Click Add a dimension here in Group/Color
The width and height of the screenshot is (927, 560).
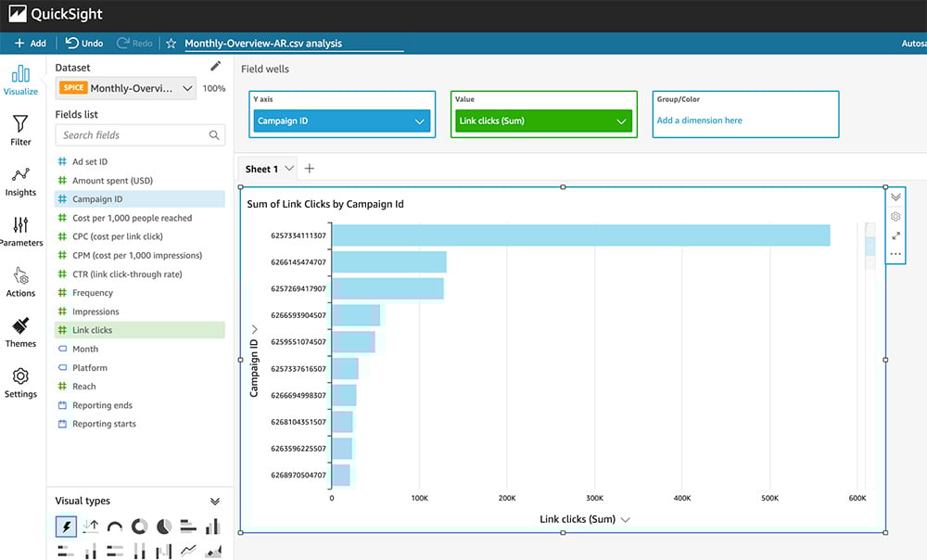[x=700, y=121]
